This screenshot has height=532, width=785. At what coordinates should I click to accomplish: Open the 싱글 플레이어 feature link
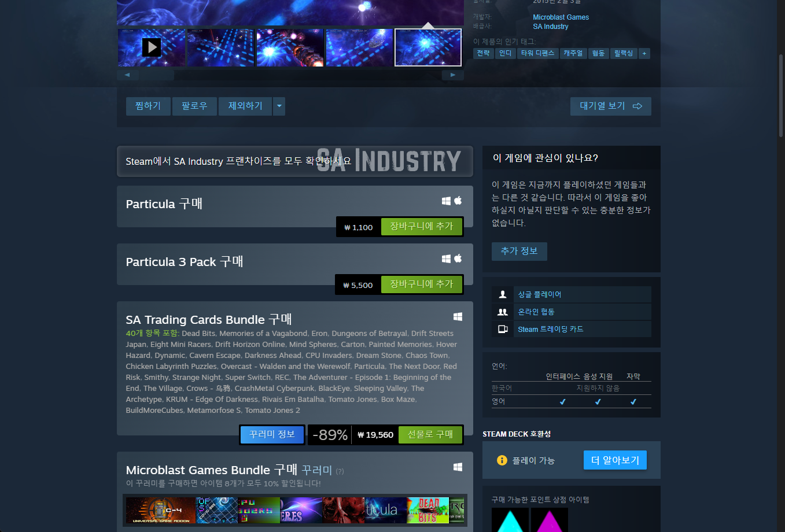[540, 294]
